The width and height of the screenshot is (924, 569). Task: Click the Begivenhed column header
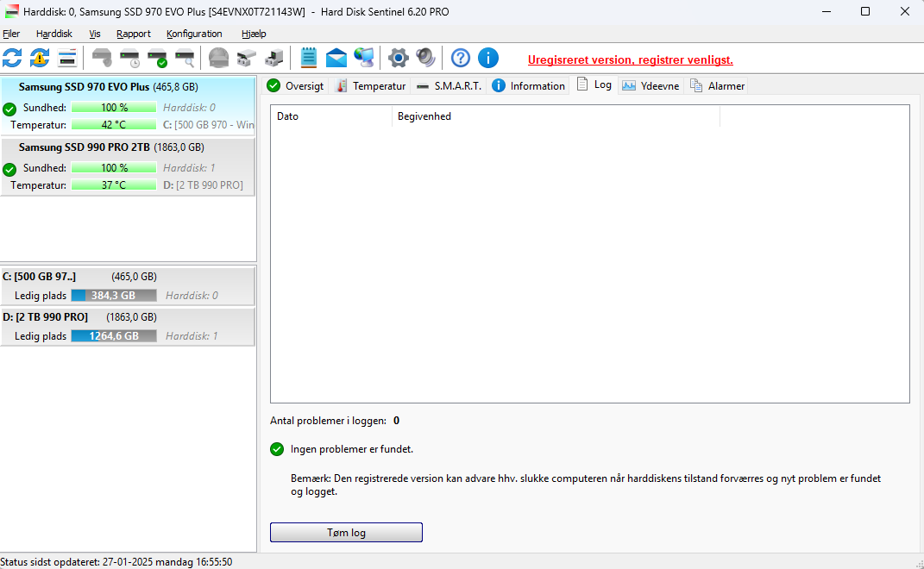[556, 116]
